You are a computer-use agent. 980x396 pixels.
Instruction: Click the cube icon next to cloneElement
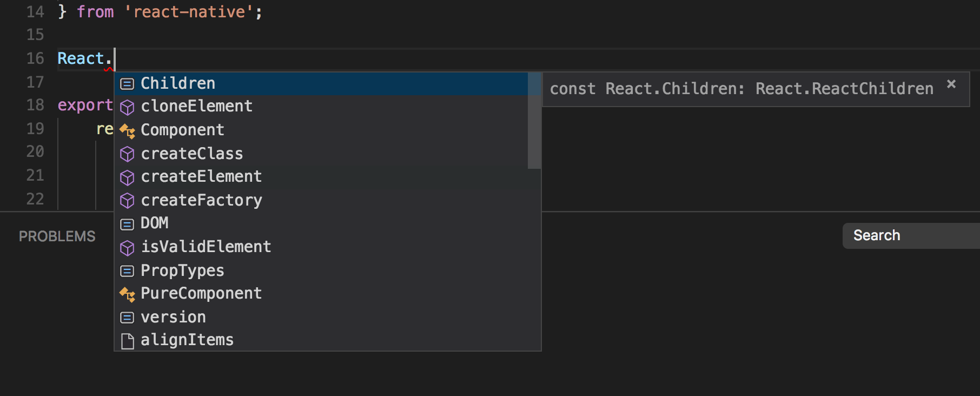127,107
